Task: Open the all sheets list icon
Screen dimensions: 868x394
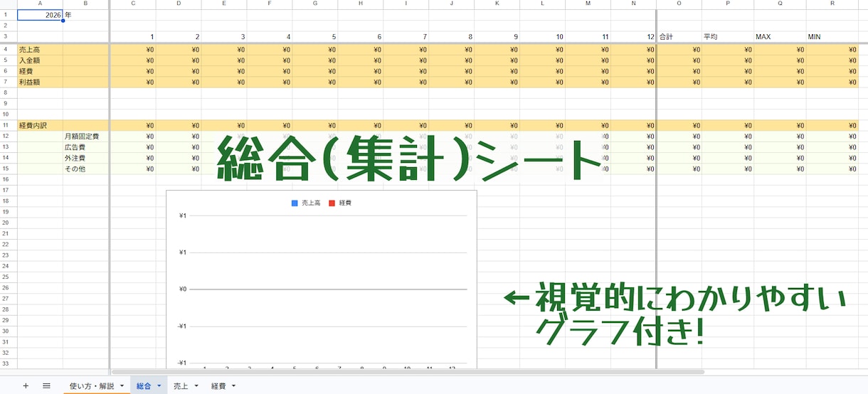Action: click(x=46, y=385)
